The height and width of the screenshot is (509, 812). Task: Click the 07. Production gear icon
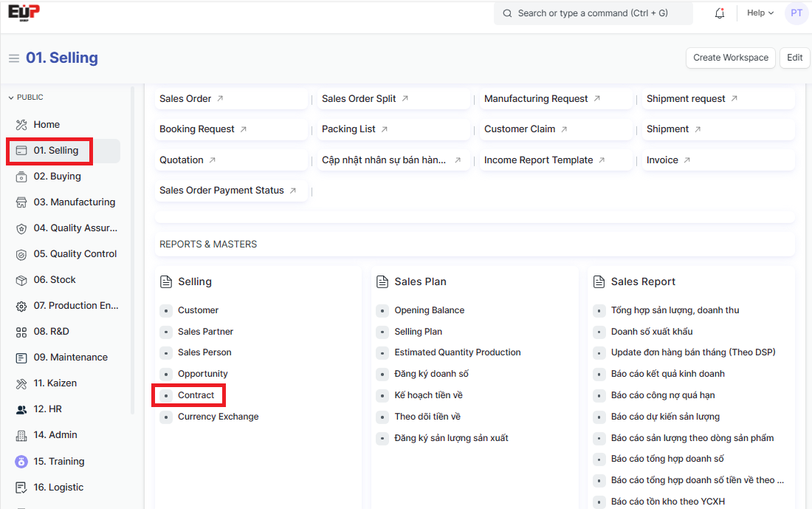[21, 306]
